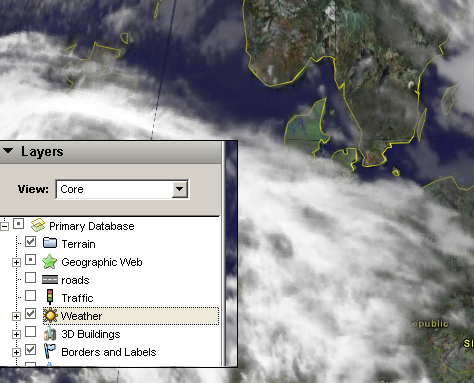Image resolution: width=474 pixels, height=383 pixels.
Task: Enable the roads layer checkbox
Action: (31, 278)
